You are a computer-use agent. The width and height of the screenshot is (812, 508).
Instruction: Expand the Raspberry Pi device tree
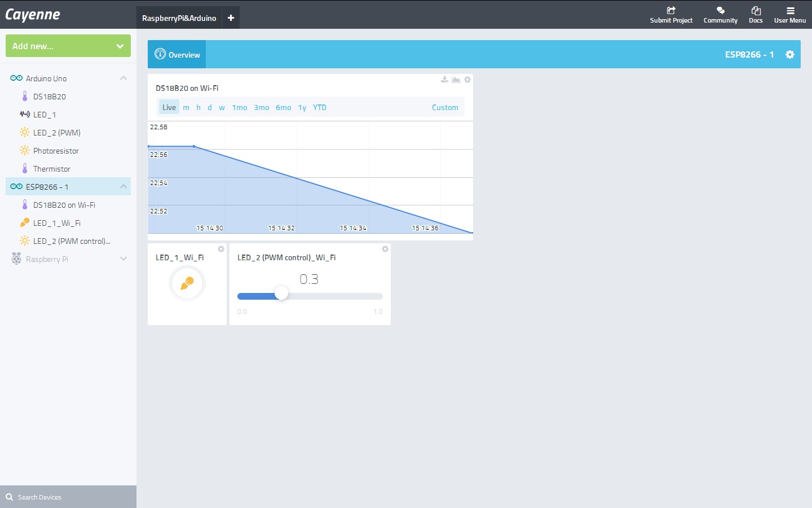[x=123, y=259]
